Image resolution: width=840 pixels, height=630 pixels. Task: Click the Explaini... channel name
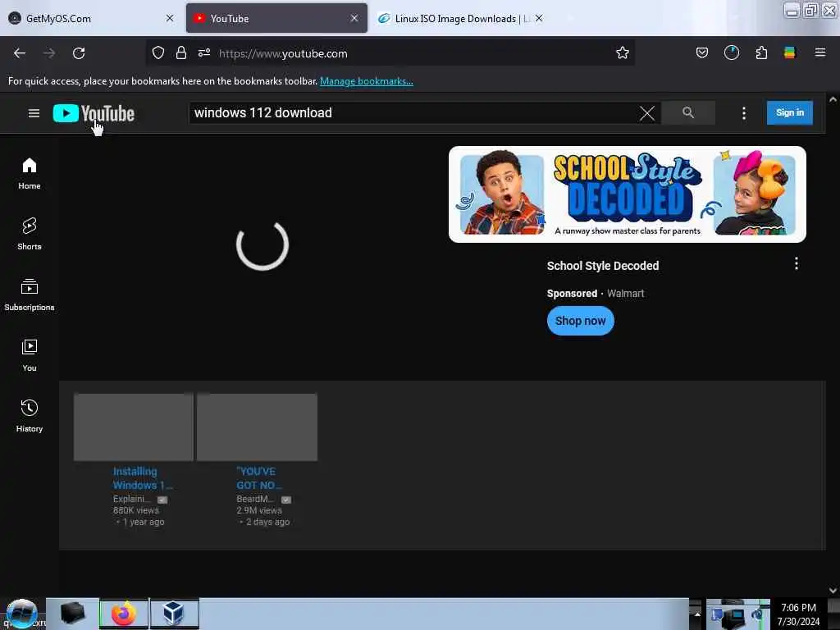coord(132,499)
